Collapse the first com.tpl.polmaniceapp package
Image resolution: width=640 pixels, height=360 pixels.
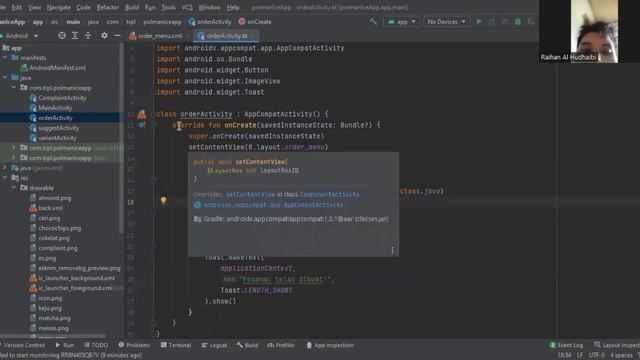tap(13, 87)
